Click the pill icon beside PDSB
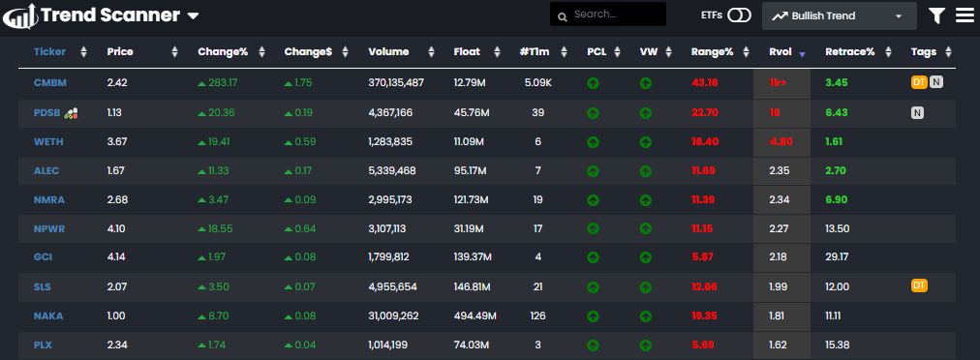980x360 pixels. [72, 113]
